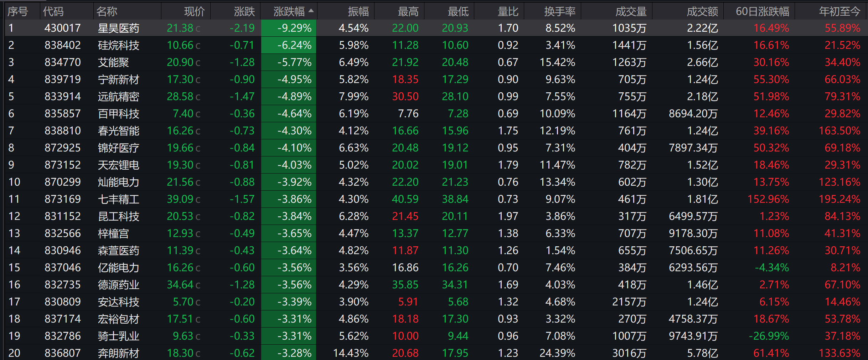Click stock code 873169
Viewport: 868px width, 360px height.
[63, 199]
